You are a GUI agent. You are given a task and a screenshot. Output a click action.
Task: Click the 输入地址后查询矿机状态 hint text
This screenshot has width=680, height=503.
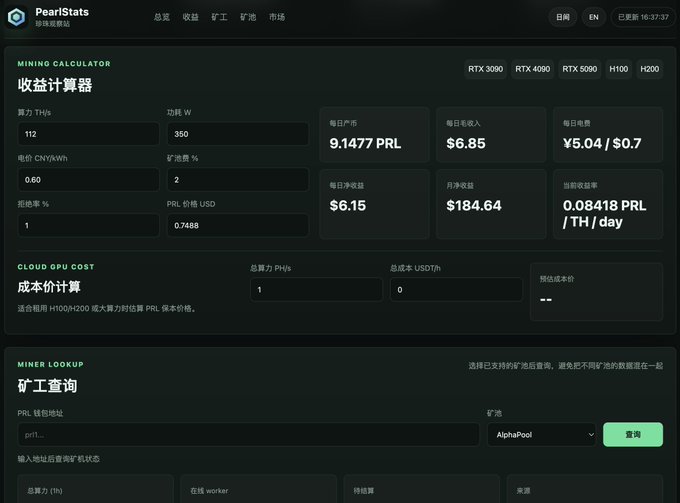point(59,459)
